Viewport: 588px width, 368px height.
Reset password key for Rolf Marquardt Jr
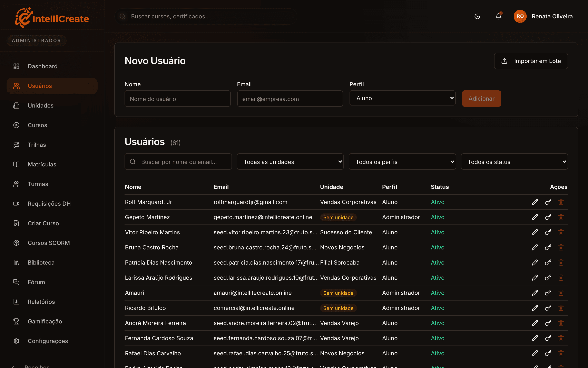pyautogui.click(x=548, y=202)
